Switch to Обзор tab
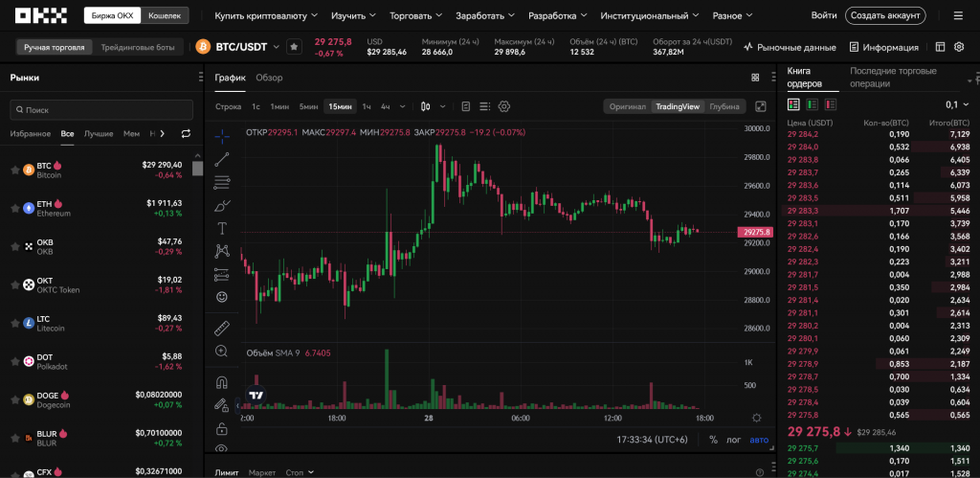Screen dimensions: 980x478 point(269,78)
